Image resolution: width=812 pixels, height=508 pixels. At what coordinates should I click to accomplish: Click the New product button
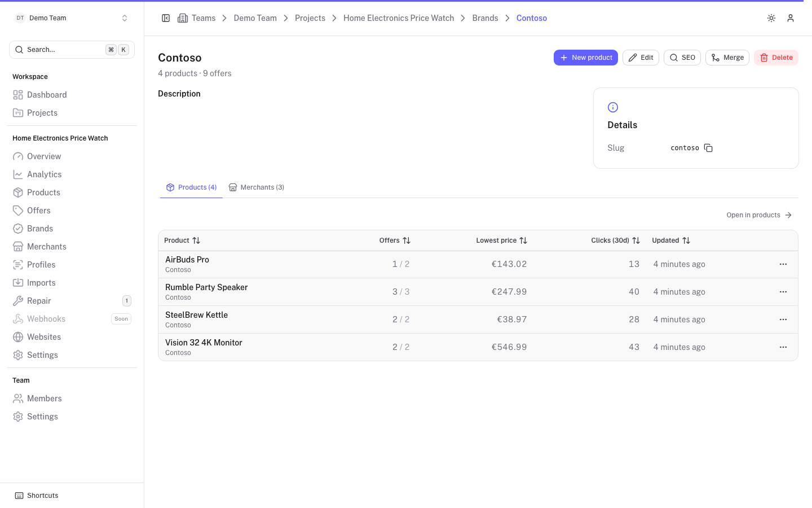pyautogui.click(x=586, y=58)
